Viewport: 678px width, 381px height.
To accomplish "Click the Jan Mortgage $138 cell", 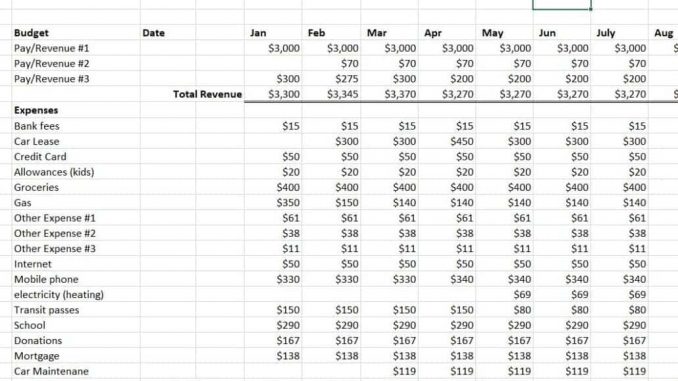I will 273,356.
